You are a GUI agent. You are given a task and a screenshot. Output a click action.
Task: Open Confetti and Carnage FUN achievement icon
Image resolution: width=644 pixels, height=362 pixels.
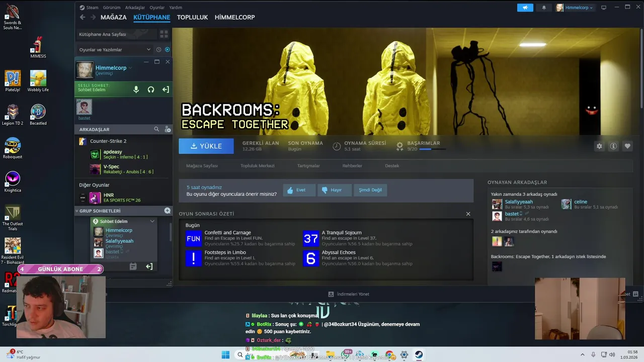194,239
